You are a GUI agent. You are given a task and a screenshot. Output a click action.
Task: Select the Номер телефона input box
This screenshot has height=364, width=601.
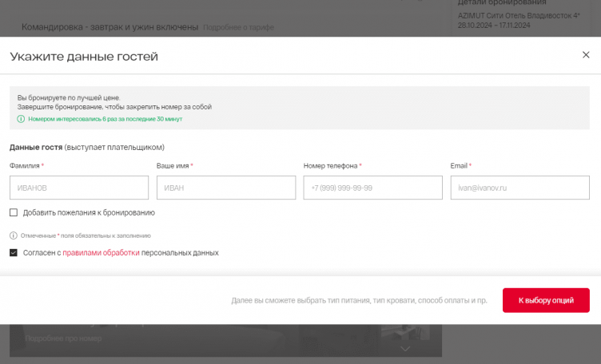(372, 188)
